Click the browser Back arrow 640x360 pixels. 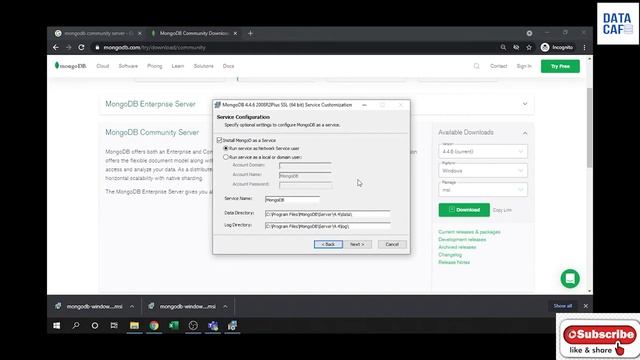56,47
